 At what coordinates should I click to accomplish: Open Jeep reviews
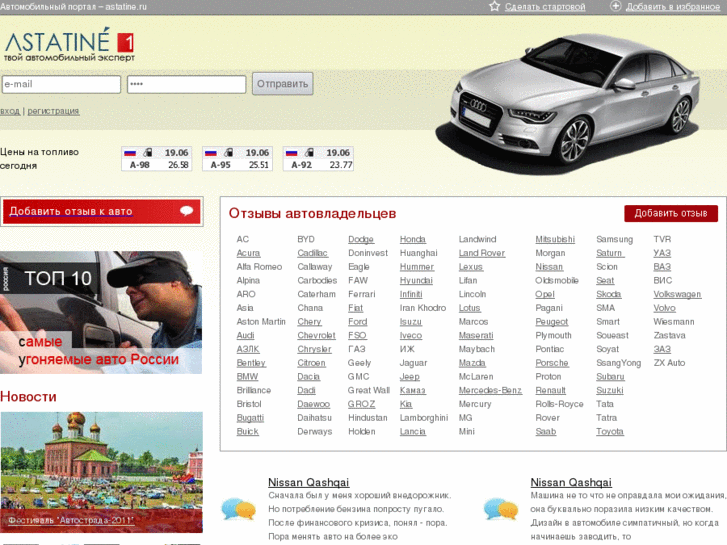pos(409,377)
